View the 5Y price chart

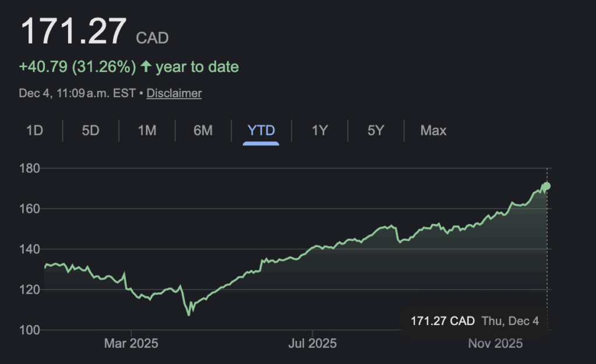(376, 130)
